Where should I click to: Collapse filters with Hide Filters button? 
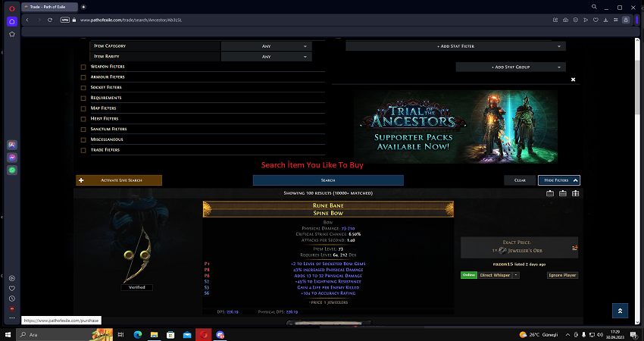[x=559, y=180]
